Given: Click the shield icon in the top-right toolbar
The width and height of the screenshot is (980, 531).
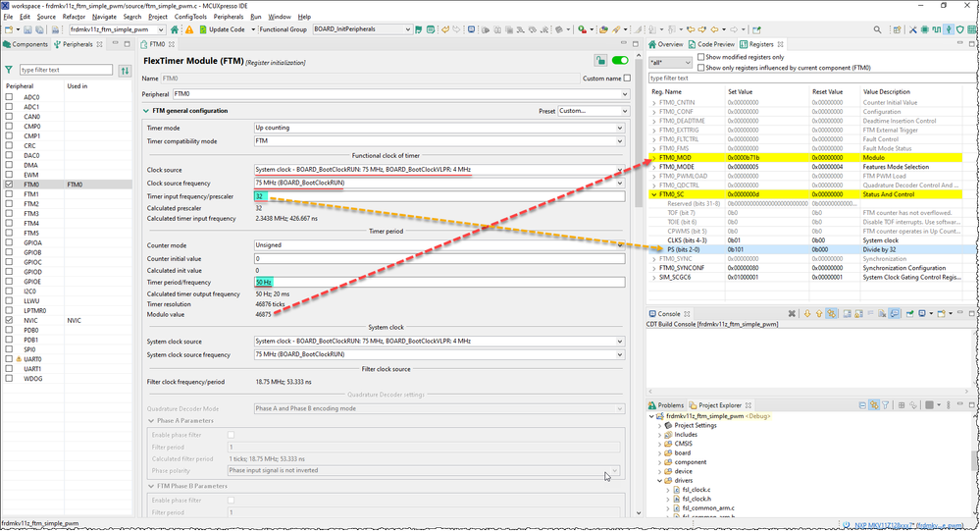Looking at the screenshot, I should tap(960, 29).
